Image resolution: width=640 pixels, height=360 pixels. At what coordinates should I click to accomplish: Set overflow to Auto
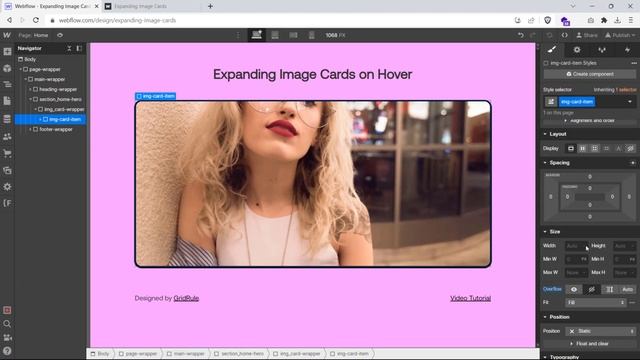(x=627, y=289)
